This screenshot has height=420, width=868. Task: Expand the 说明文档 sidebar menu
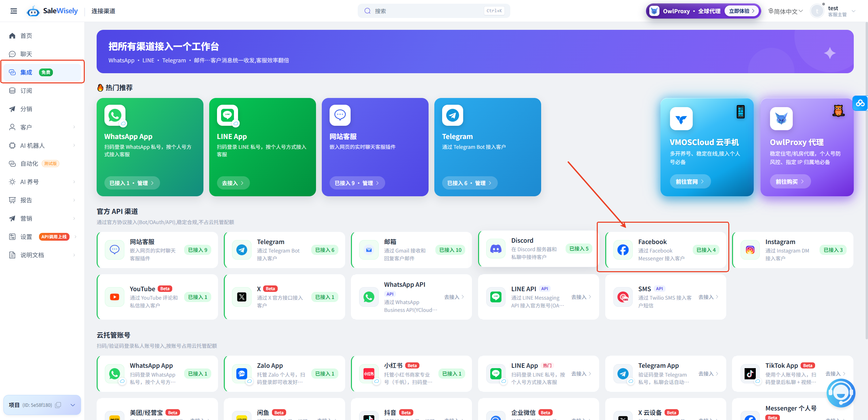(x=42, y=255)
